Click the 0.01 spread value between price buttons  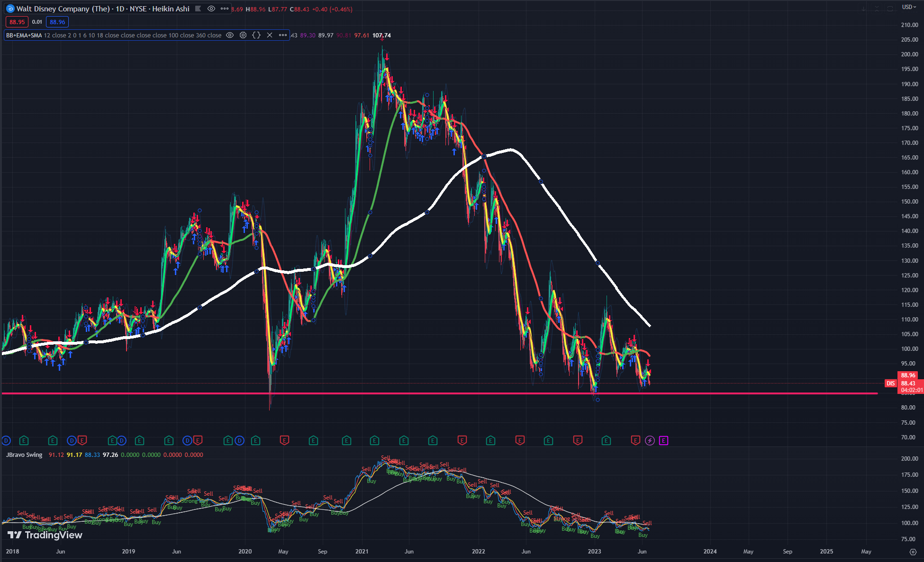pos(37,22)
